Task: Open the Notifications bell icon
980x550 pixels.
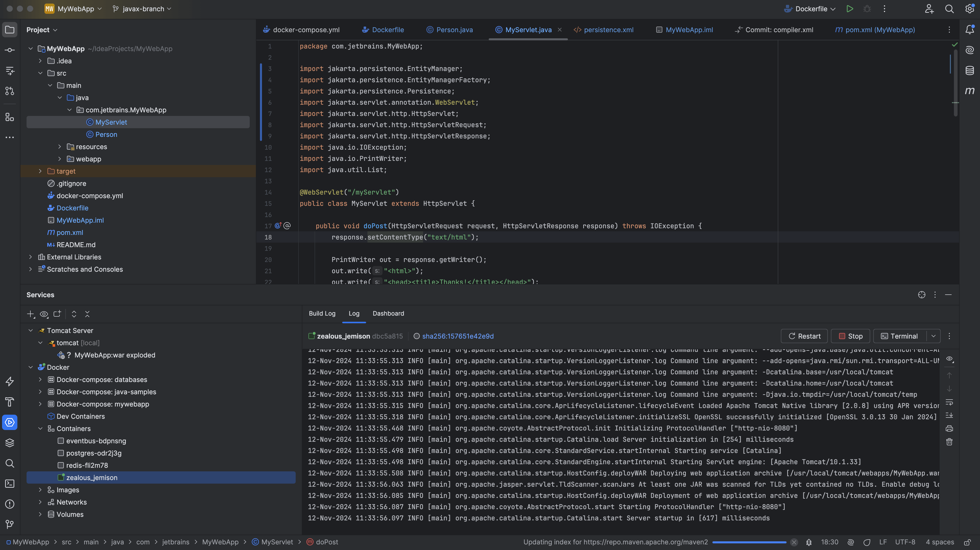Action: point(970,30)
